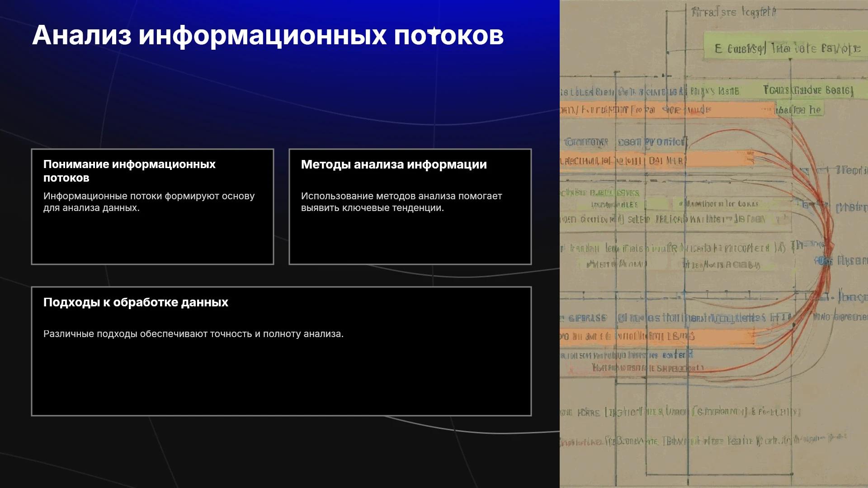Image resolution: width=868 pixels, height=488 pixels.
Task: Click the heading "Понимание информационных потоков"
Action: (x=129, y=171)
